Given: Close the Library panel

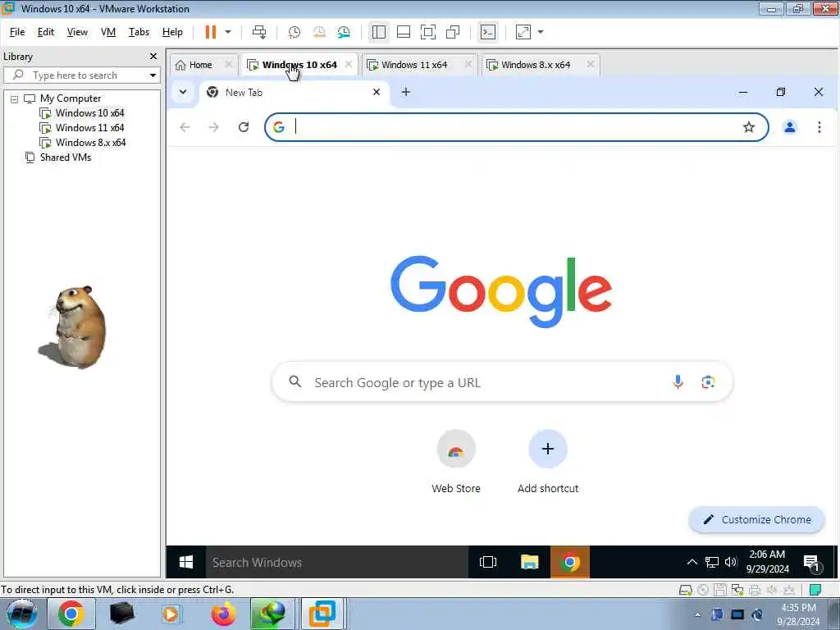Looking at the screenshot, I should tap(153, 57).
